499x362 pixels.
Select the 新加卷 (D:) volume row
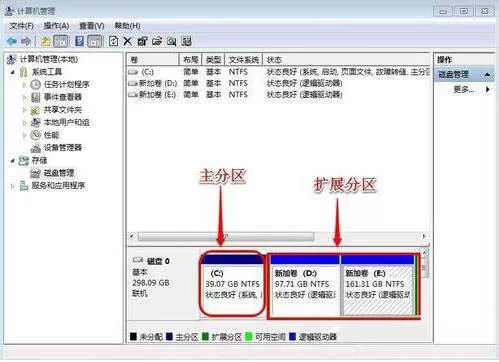tap(279, 83)
